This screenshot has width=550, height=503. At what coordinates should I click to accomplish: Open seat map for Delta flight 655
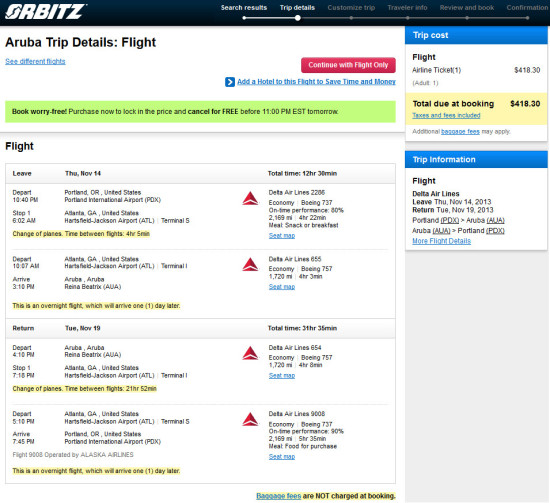(282, 287)
